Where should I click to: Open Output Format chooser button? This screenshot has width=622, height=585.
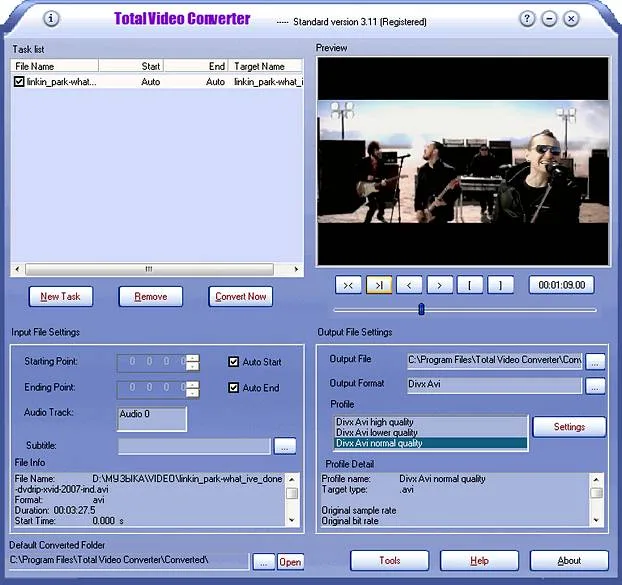(x=595, y=386)
